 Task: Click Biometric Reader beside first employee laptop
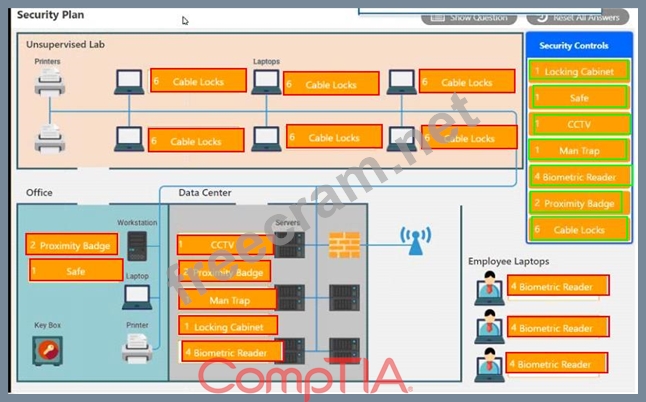558,285
